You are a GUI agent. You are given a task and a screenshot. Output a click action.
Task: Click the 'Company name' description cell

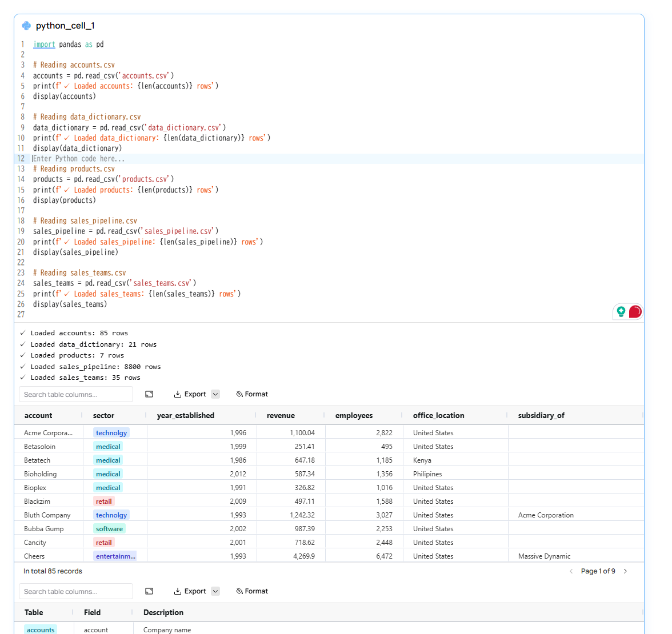167,629
